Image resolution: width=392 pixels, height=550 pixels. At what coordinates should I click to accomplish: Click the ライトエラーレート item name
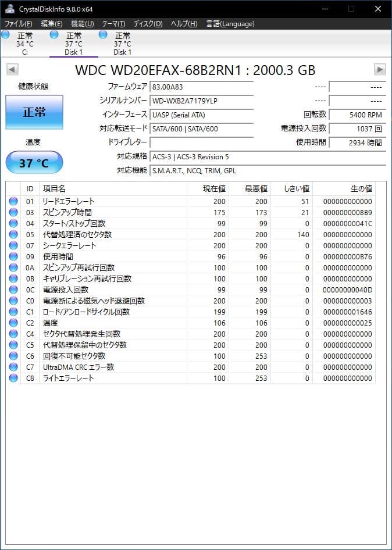click(69, 378)
